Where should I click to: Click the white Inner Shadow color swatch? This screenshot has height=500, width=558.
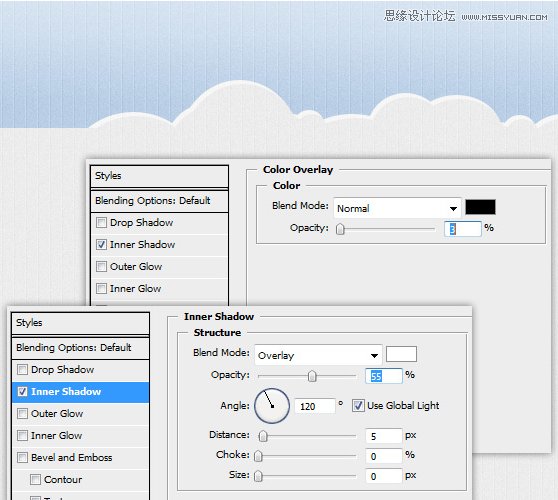(x=401, y=354)
